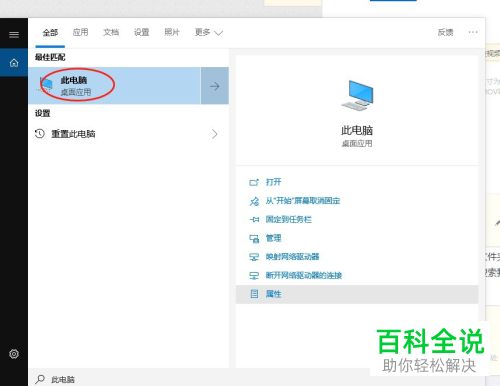This screenshot has width=500, height=386.
Task: Click 映射网络驱动器
Action: pyautogui.click(x=292, y=257)
